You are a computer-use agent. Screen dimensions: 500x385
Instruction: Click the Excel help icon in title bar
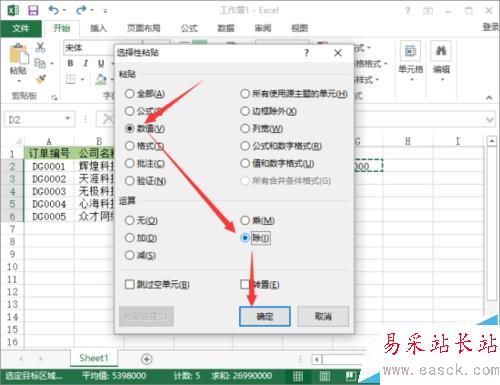[407, 11]
